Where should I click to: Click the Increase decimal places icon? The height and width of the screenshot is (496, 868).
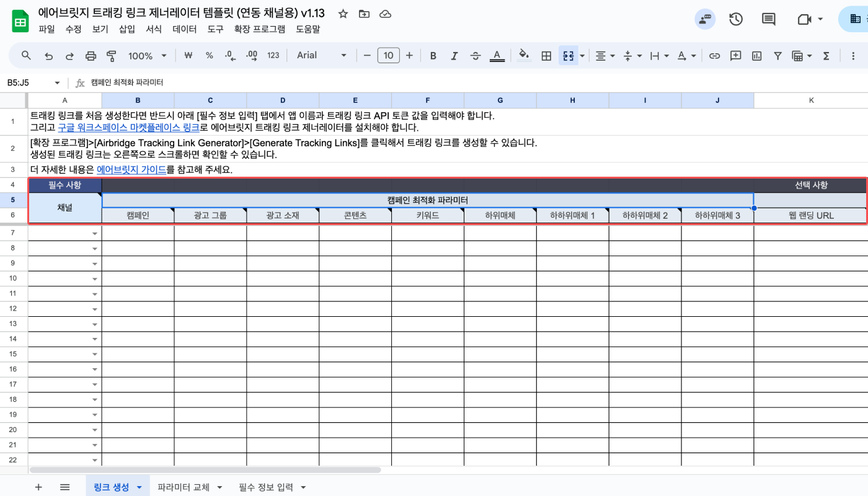[252, 56]
